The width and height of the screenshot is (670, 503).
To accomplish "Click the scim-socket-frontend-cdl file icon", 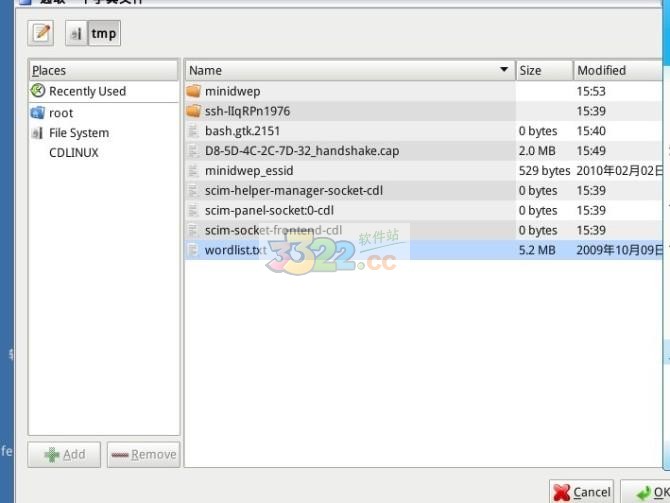I will click(193, 230).
